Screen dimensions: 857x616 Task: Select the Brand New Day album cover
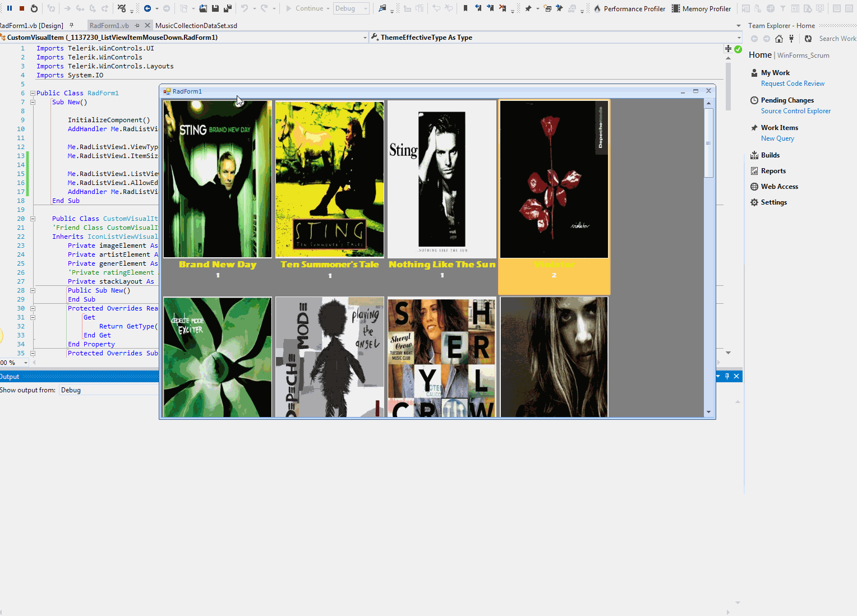tap(218, 179)
